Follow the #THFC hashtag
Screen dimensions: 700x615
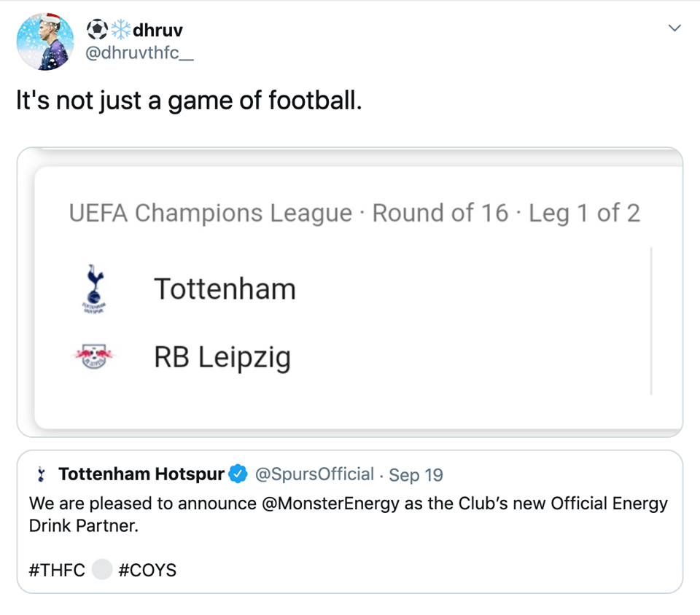(58, 570)
